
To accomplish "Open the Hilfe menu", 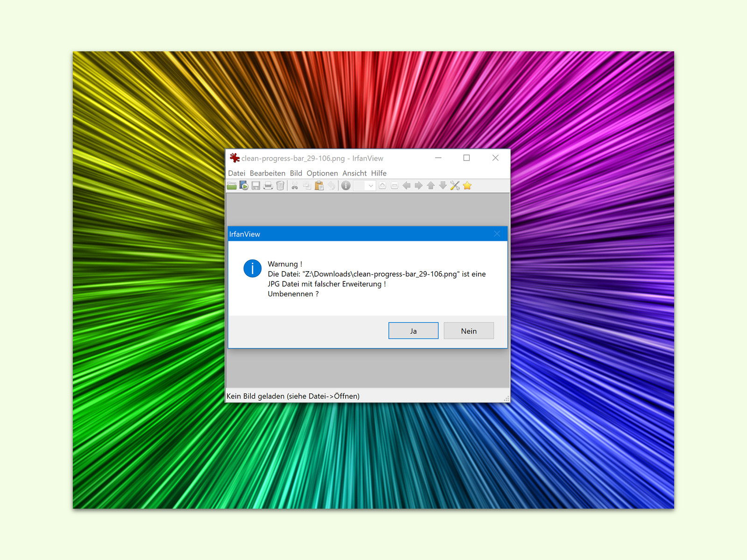I will [379, 173].
